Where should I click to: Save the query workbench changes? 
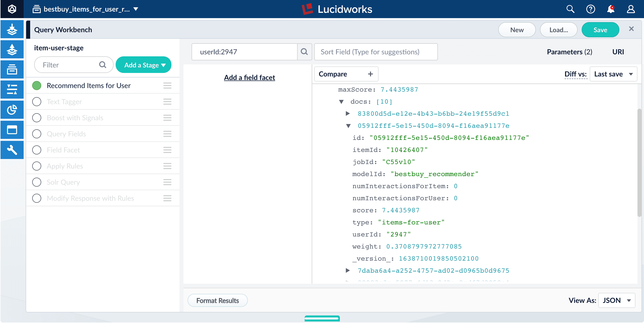[x=600, y=29]
